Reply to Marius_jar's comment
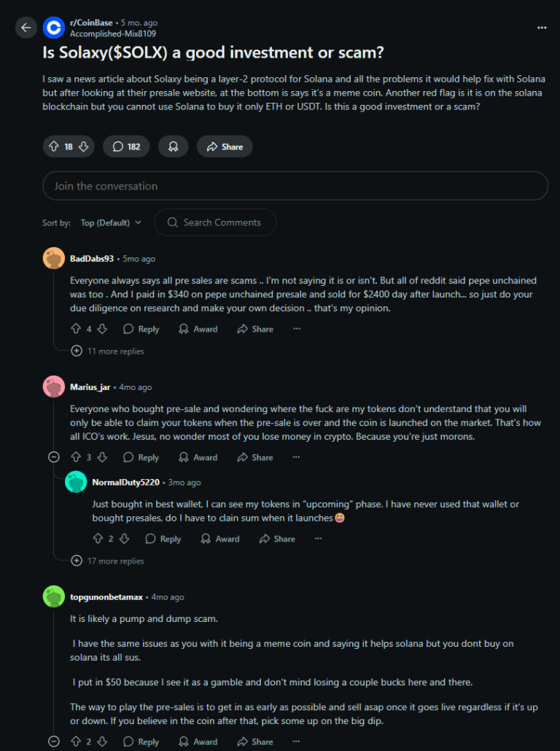Viewport: 560px width, 751px height. tap(141, 457)
